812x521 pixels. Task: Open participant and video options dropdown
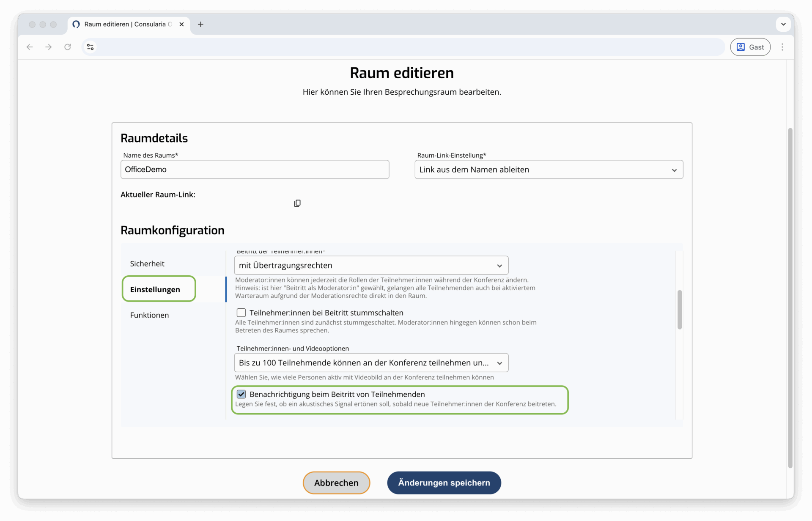[x=371, y=363]
